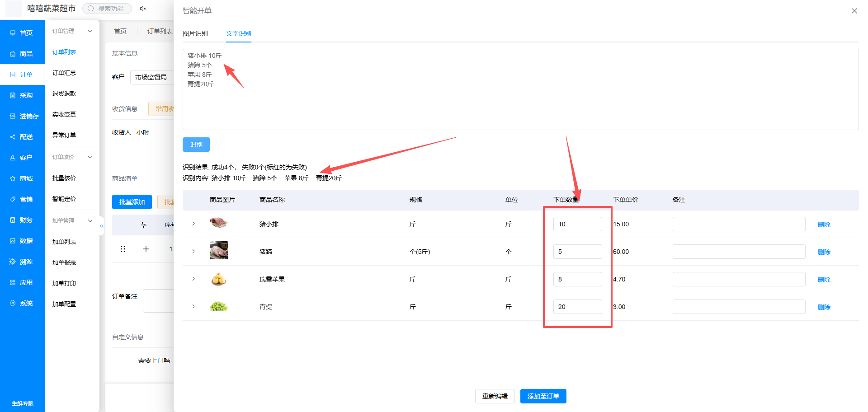The image size is (868, 412).
Task: Click the 识别 button
Action: tap(196, 145)
